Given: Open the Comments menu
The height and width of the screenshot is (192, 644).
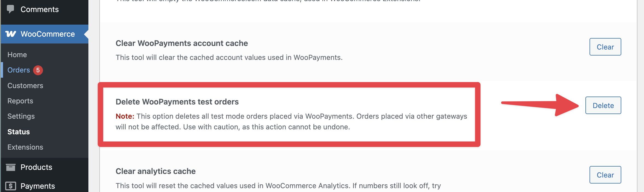Looking at the screenshot, I should (39, 9).
